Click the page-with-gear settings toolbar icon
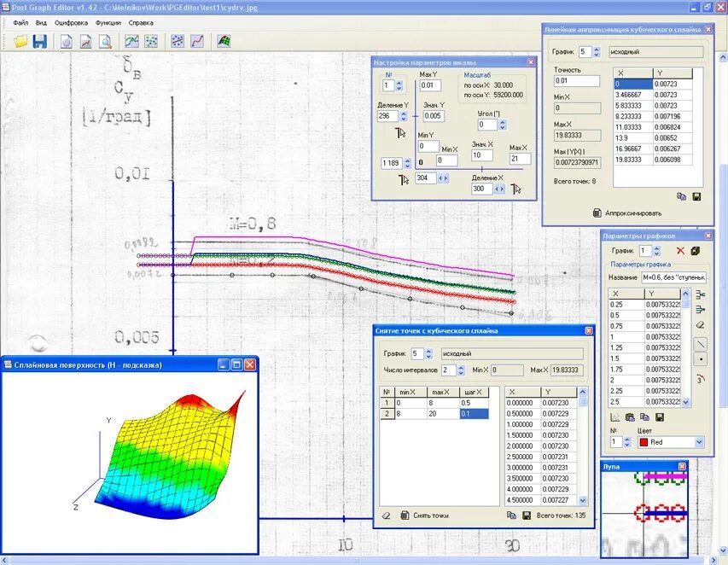The image size is (728, 565). pyautogui.click(x=67, y=42)
